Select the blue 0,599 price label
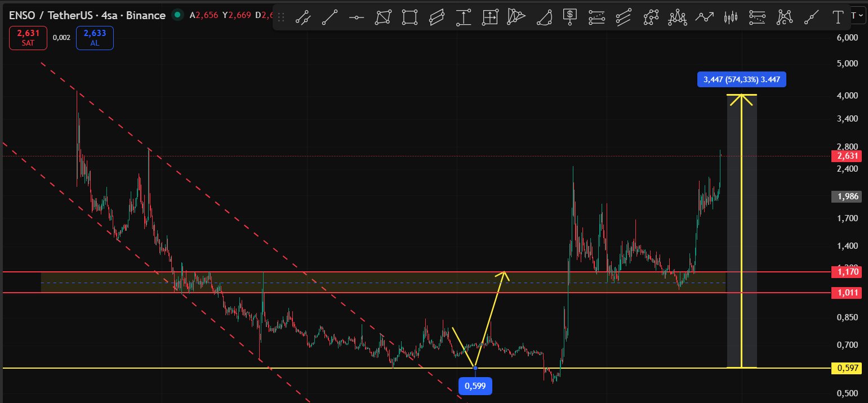Screen dimensions: 868x403 (x=475, y=386)
